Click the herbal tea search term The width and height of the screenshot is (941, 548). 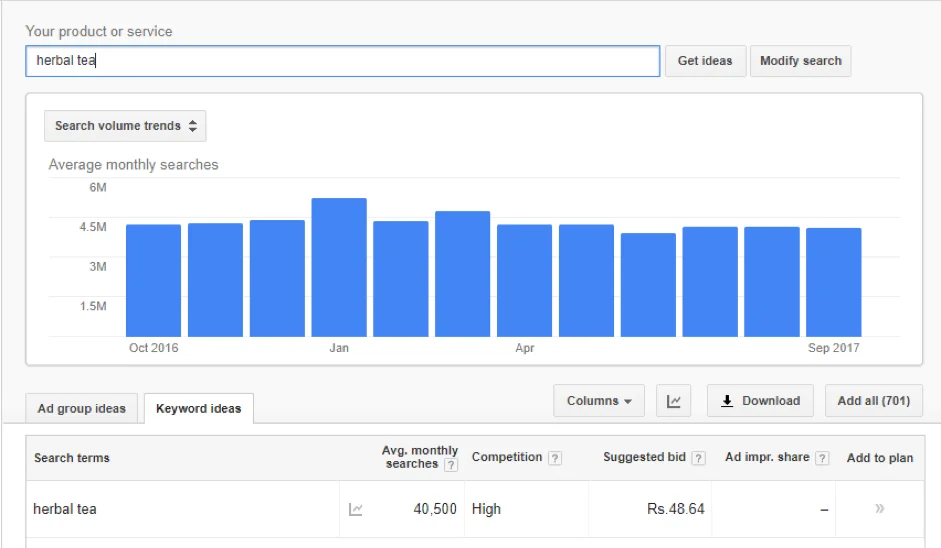(65, 509)
